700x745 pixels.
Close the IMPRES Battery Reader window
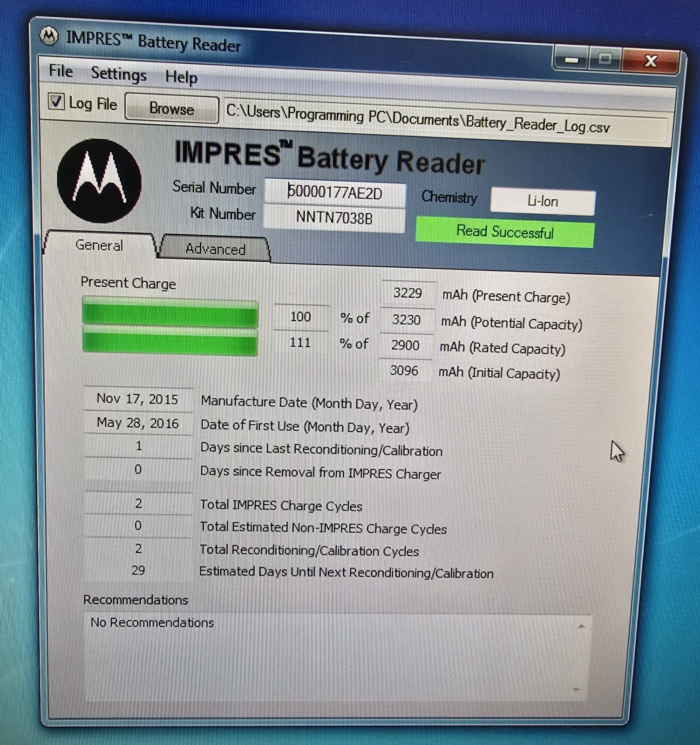[x=651, y=61]
